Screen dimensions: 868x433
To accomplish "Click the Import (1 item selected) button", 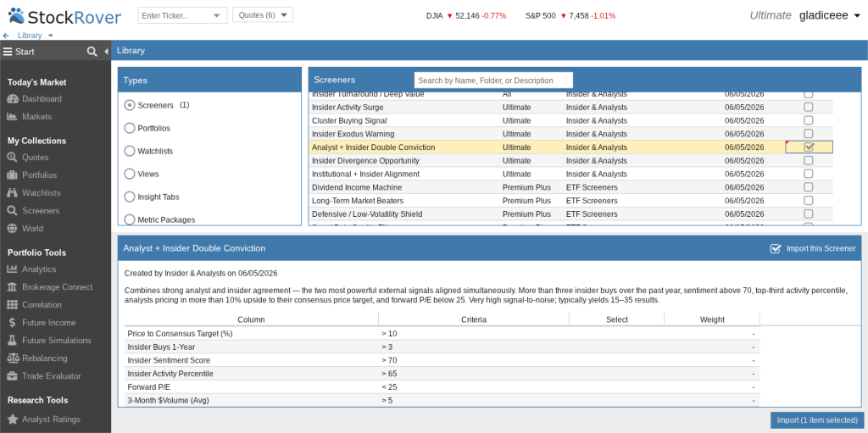I will pos(817,420).
